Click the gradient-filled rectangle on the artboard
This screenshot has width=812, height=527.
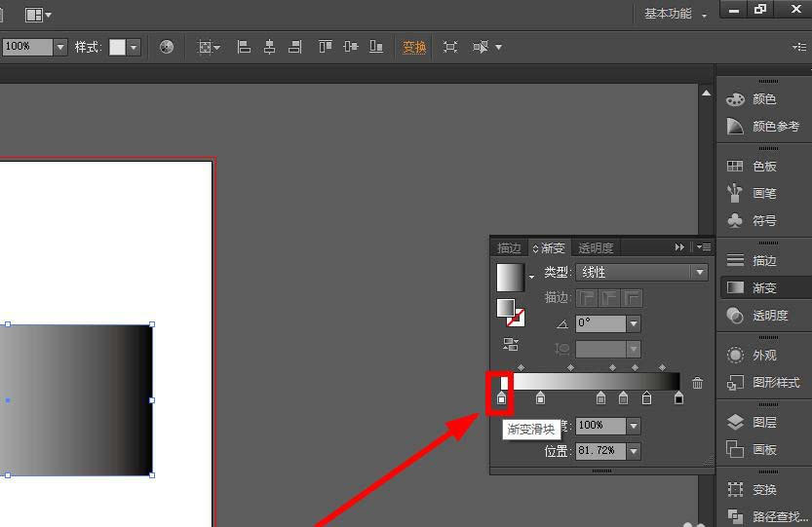(x=76, y=400)
